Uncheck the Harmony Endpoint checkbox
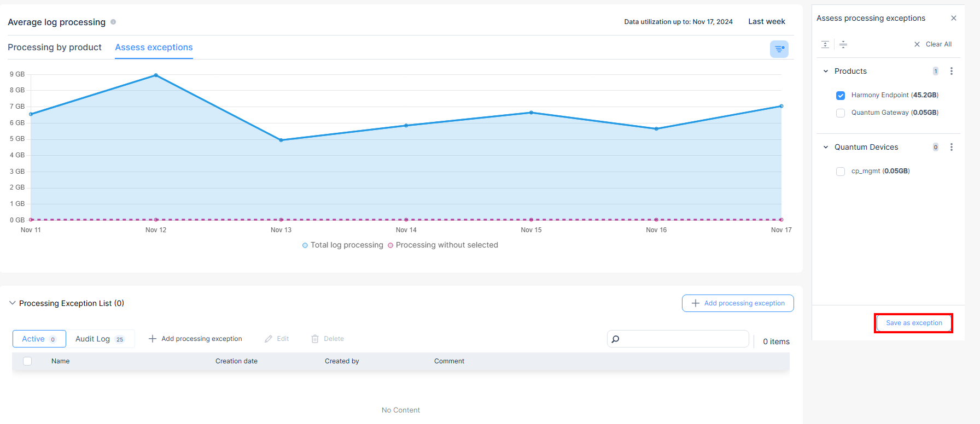The width and height of the screenshot is (980, 424). pyautogui.click(x=841, y=96)
